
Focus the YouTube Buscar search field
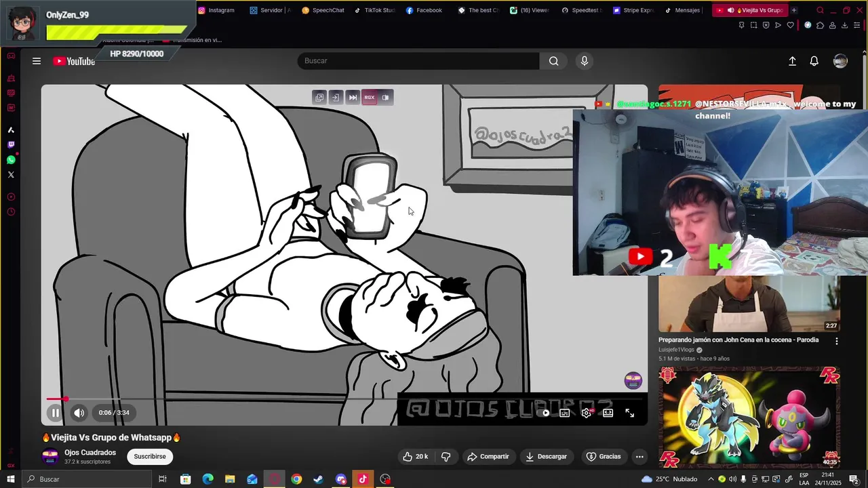point(418,61)
